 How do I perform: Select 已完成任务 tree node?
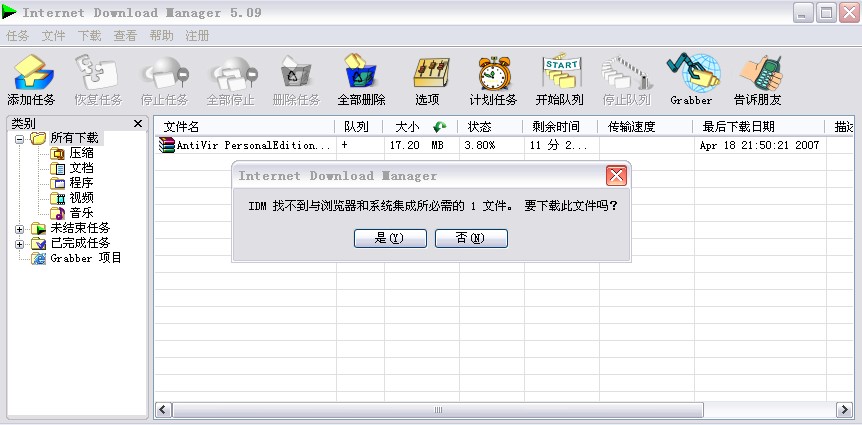tap(80, 242)
